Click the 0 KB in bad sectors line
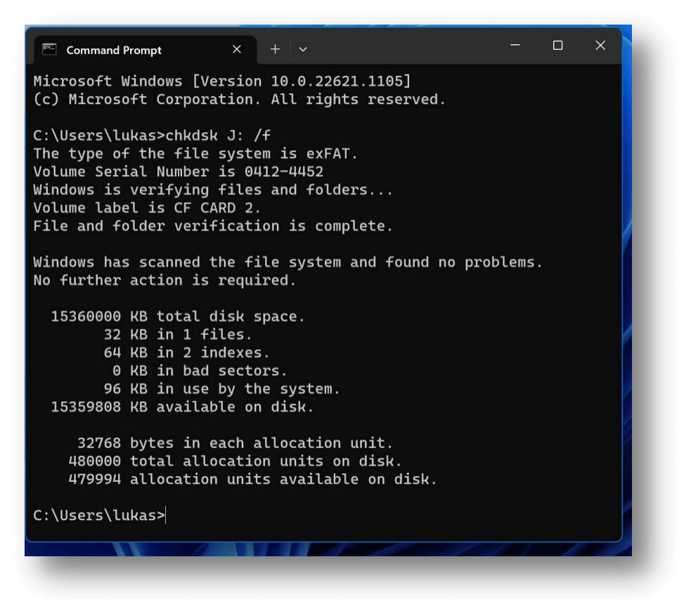The width and height of the screenshot is (691, 616). pyautogui.click(x=200, y=371)
